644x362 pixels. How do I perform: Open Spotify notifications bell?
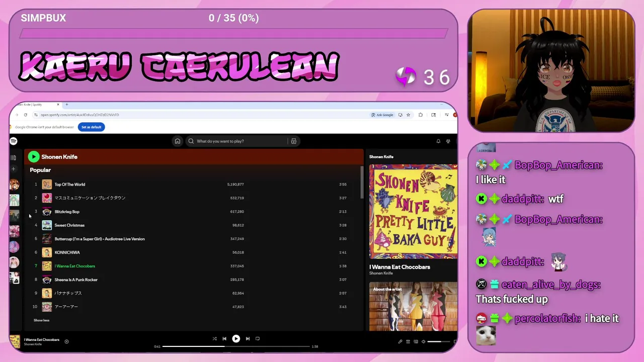(x=438, y=141)
